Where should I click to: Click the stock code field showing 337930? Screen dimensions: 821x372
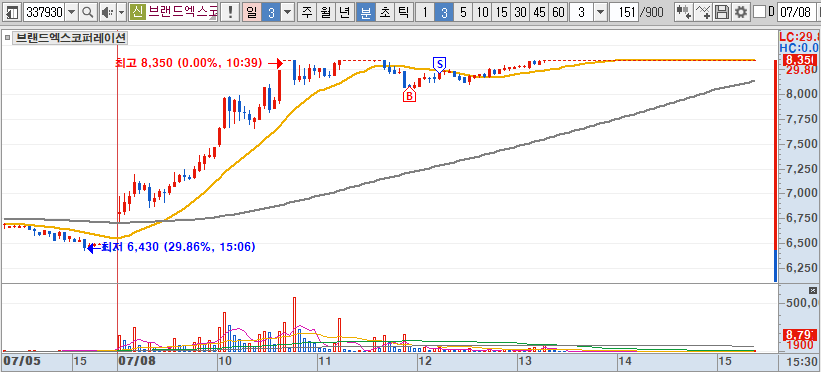[x=44, y=12]
